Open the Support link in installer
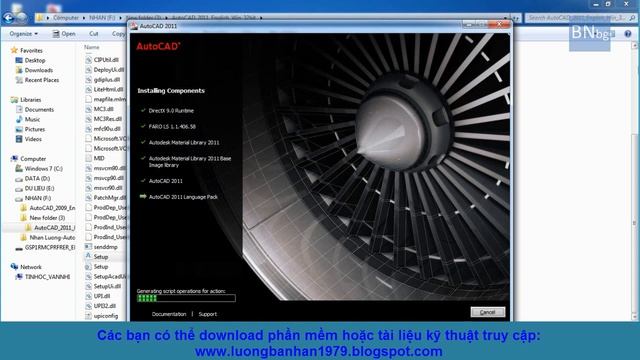 pyautogui.click(x=208, y=314)
